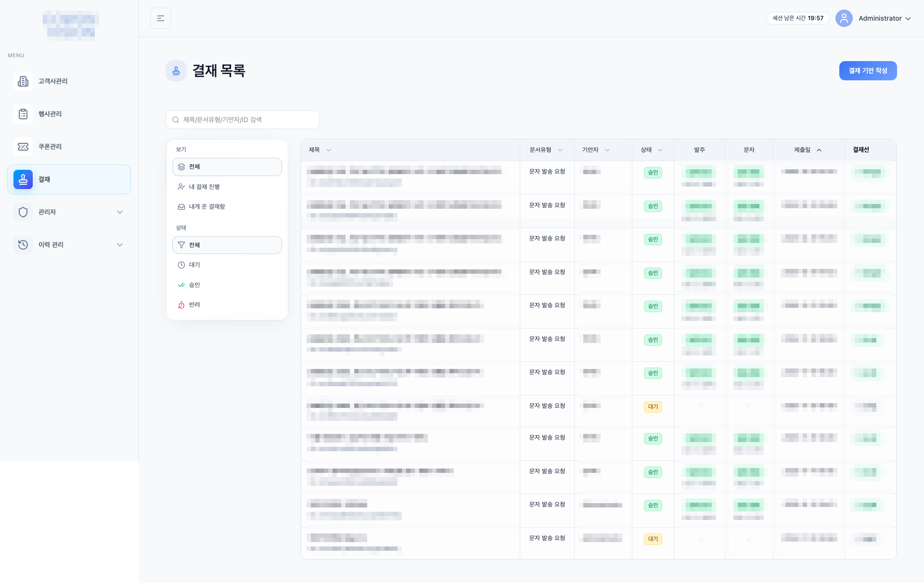Expand the 이력 관리 menu chevron

pyautogui.click(x=120, y=245)
